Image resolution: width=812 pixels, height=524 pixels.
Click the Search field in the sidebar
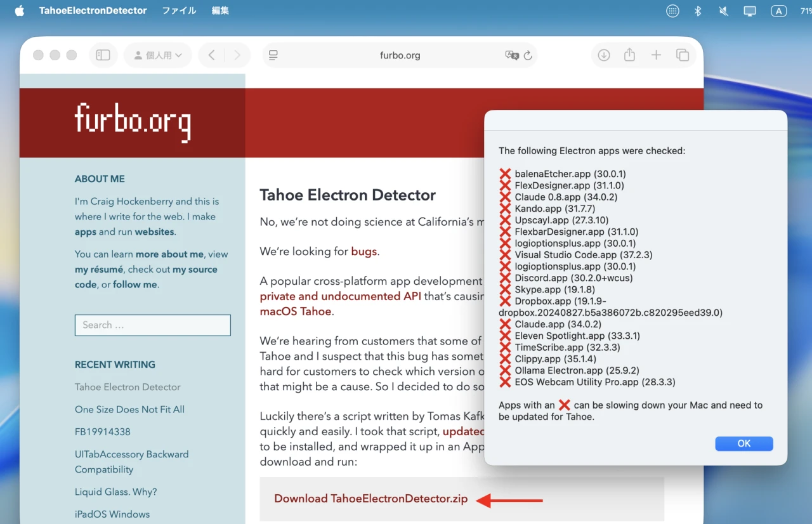point(152,325)
